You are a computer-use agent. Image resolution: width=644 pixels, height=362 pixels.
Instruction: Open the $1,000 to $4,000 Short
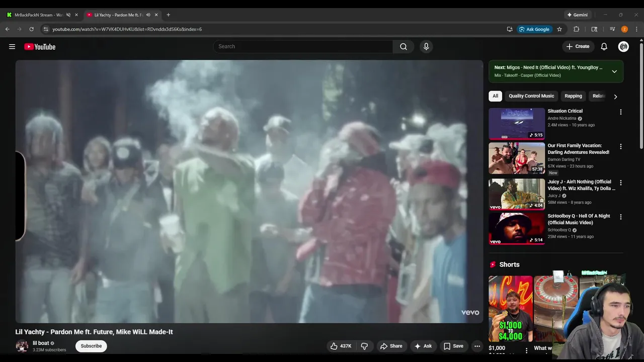click(510, 309)
